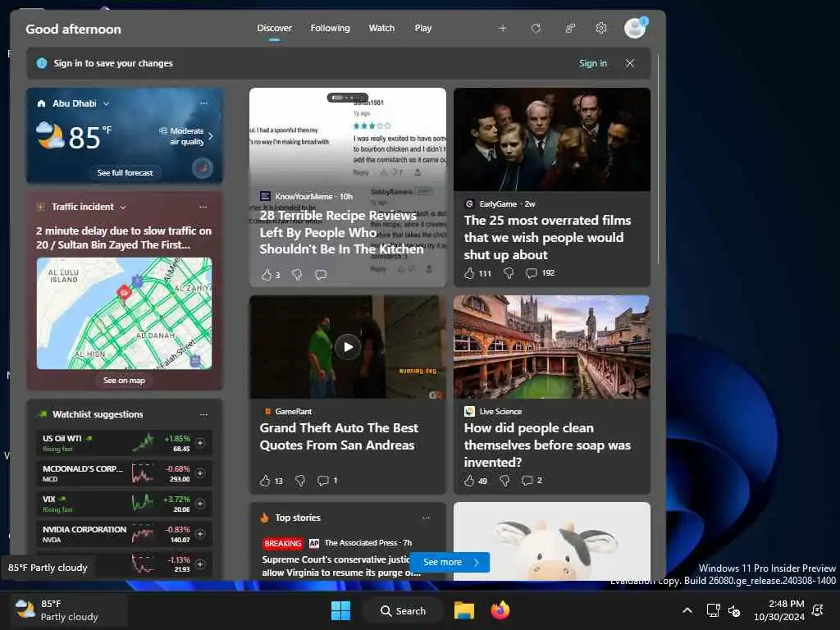The image size is (840, 630).
Task: Add VIX to the watchlist
Action: click(200, 504)
